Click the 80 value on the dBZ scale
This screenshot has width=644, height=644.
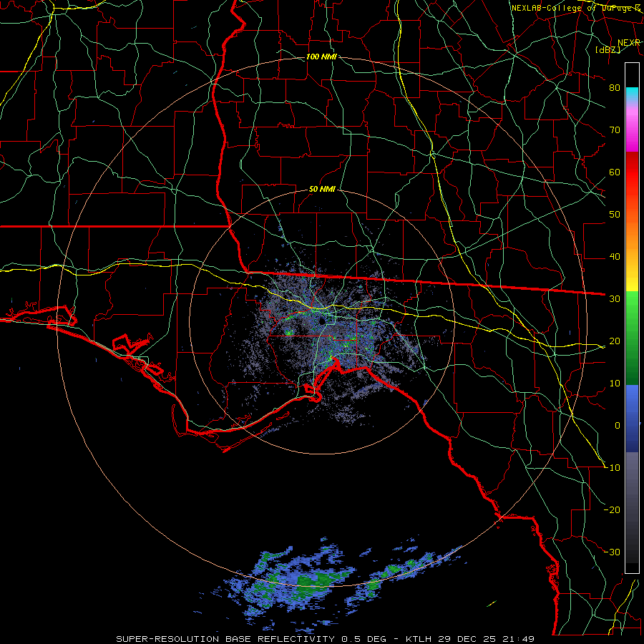(615, 87)
